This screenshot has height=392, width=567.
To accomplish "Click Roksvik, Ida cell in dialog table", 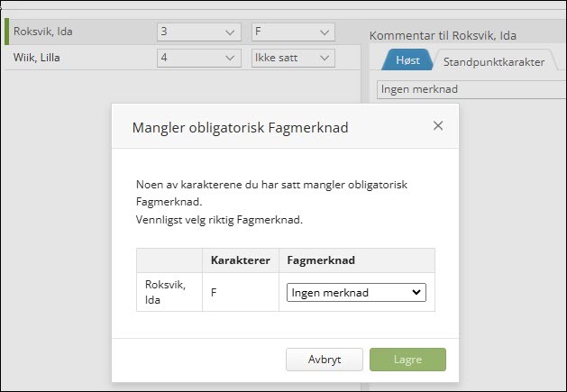I will tap(169, 291).
